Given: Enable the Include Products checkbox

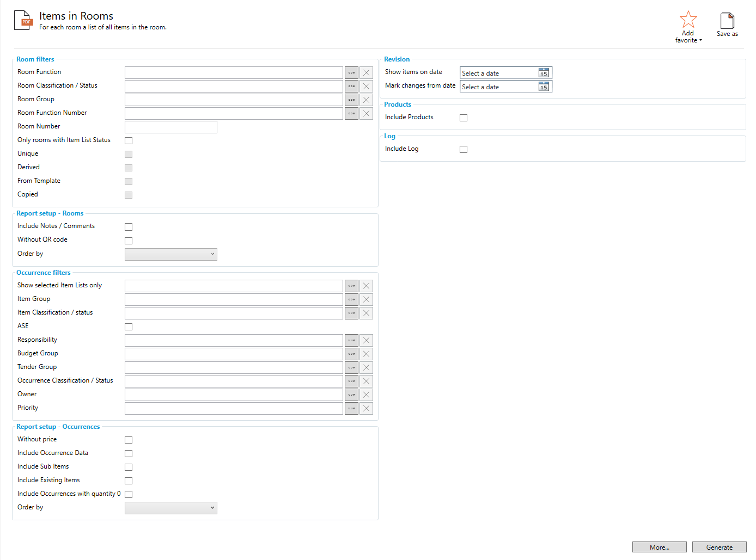Looking at the screenshot, I should (x=463, y=118).
